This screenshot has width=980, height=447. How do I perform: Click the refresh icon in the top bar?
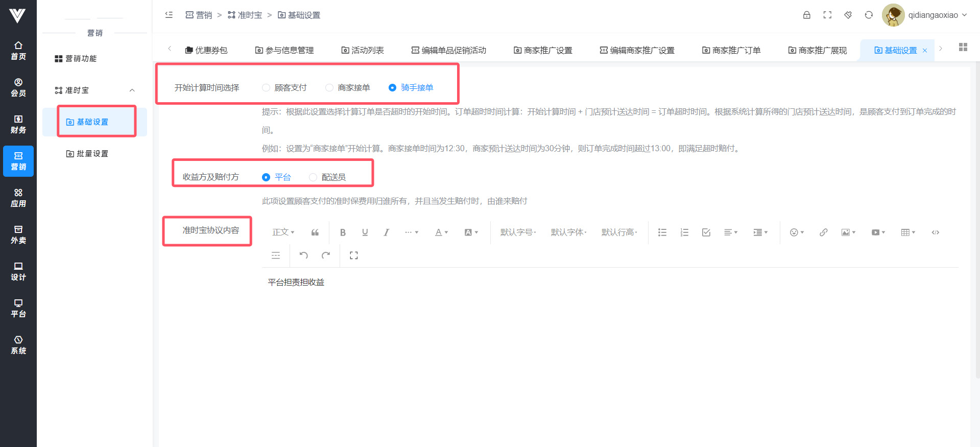pos(869,15)
